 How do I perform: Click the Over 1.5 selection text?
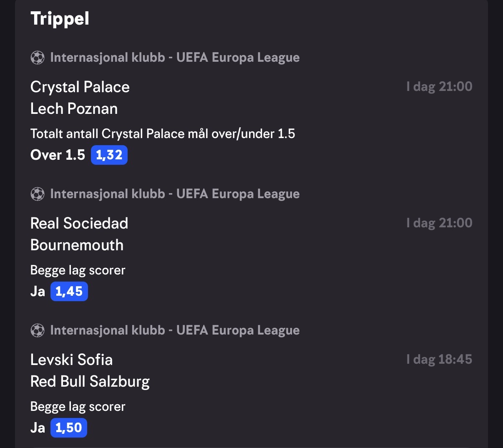[x=58, y=155]
